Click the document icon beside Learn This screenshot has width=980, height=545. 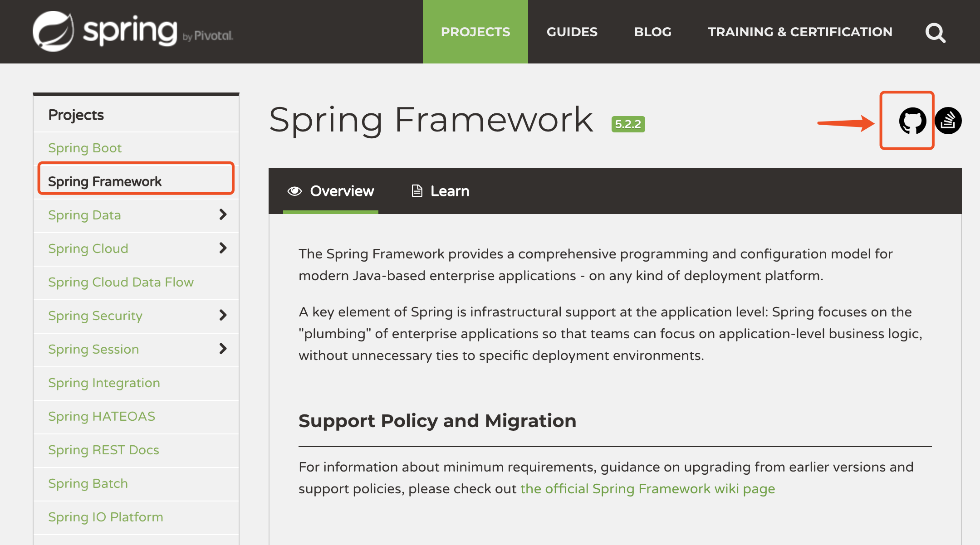pos(416,191)
